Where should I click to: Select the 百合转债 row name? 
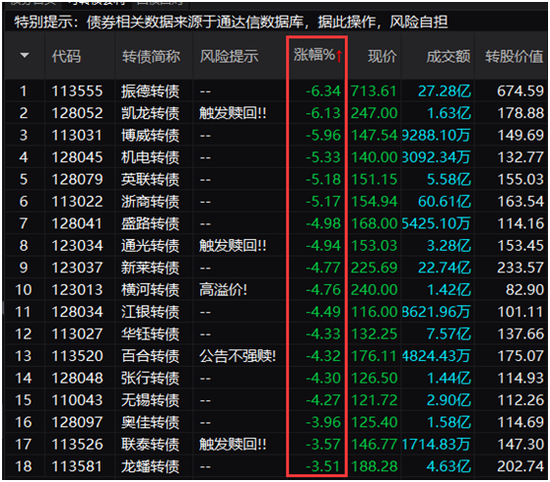point(150,357)
